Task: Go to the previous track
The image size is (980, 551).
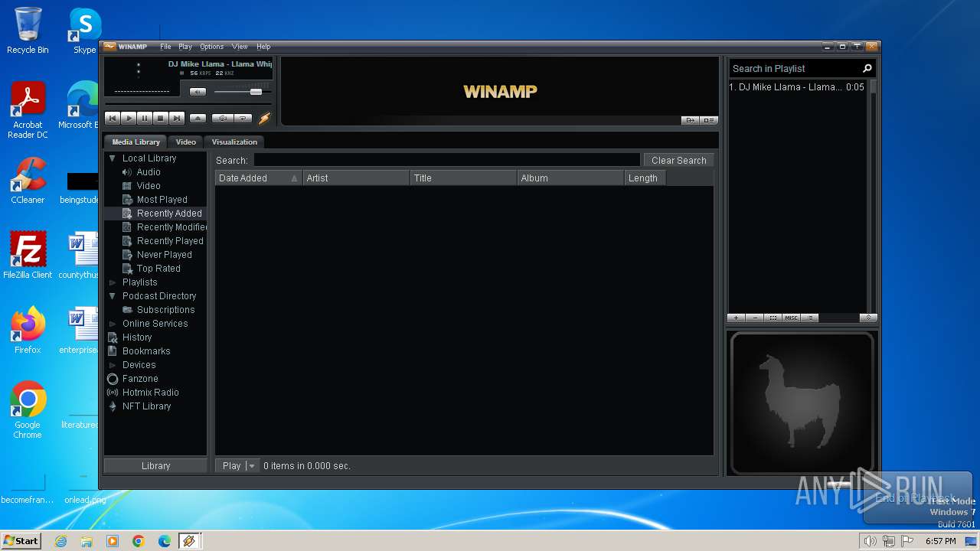Action: (113, 118)
